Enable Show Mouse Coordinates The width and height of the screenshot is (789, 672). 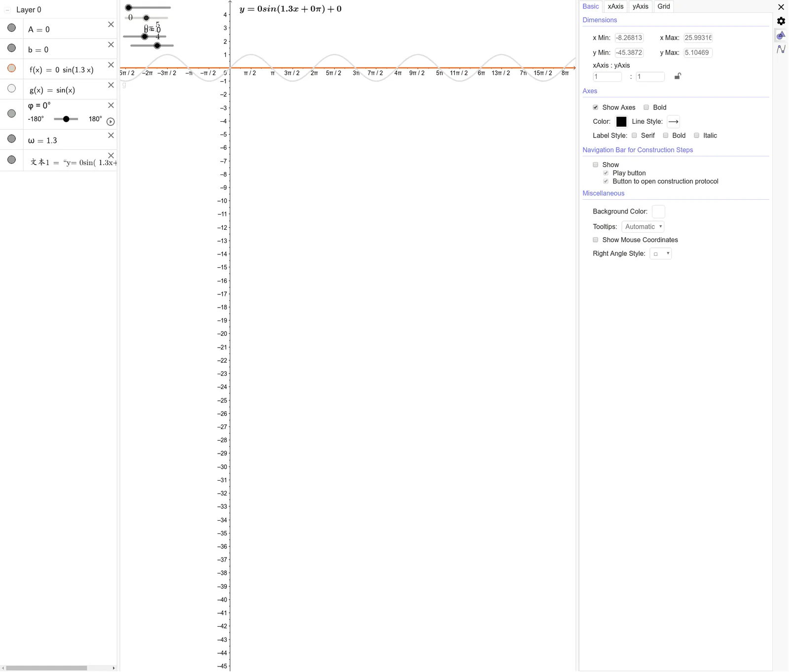(596, 240)
